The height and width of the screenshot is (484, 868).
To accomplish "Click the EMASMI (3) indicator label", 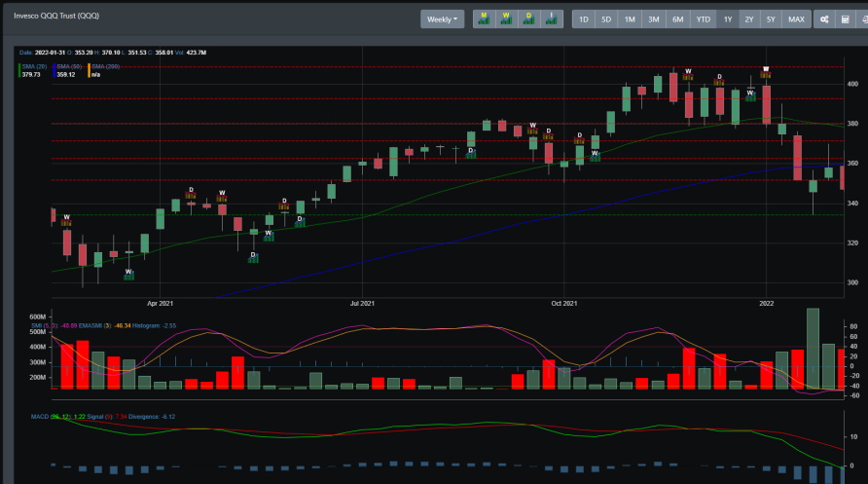I will 95,325.
